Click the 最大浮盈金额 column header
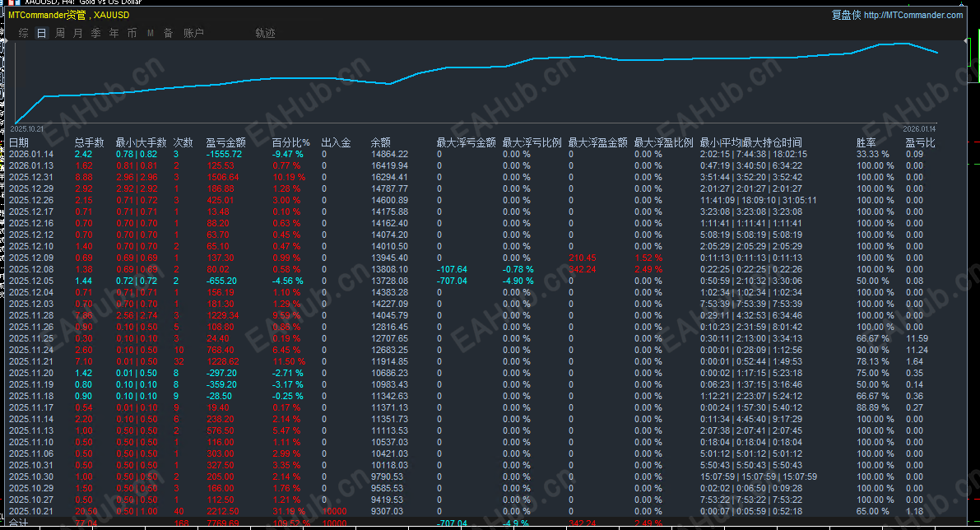The image size is (980, 530). (597, 142)
